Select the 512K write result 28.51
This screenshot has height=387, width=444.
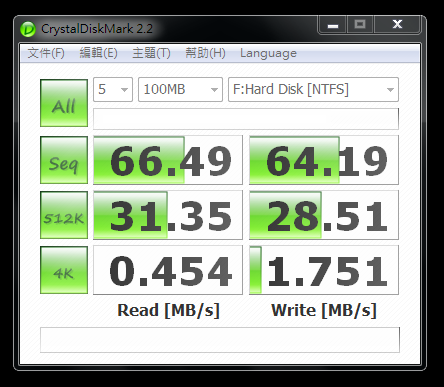point(324,215)
